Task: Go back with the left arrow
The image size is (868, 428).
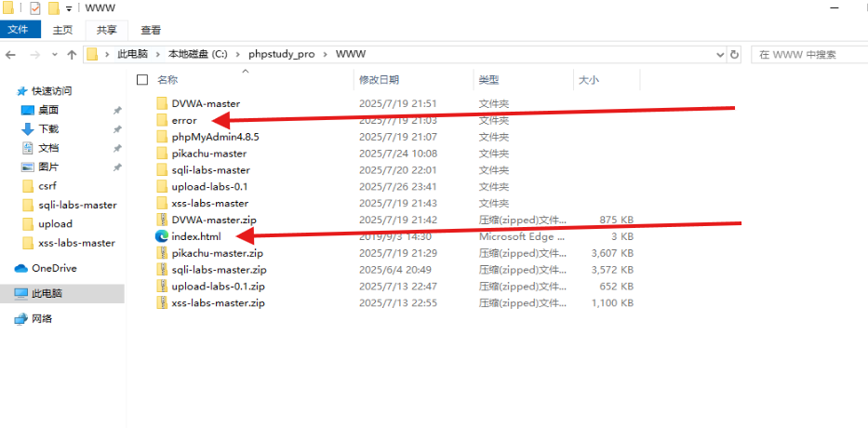Action: pos(10,55)
